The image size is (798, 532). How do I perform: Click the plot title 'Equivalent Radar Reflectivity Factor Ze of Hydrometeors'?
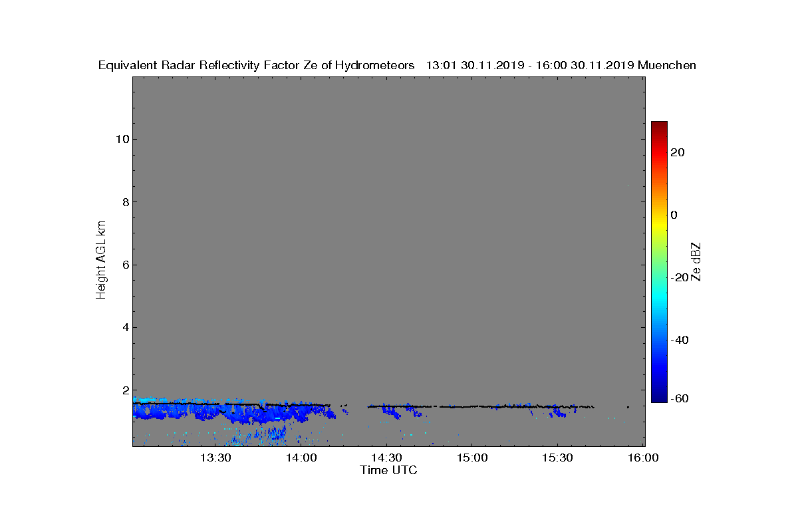[257, 65]
